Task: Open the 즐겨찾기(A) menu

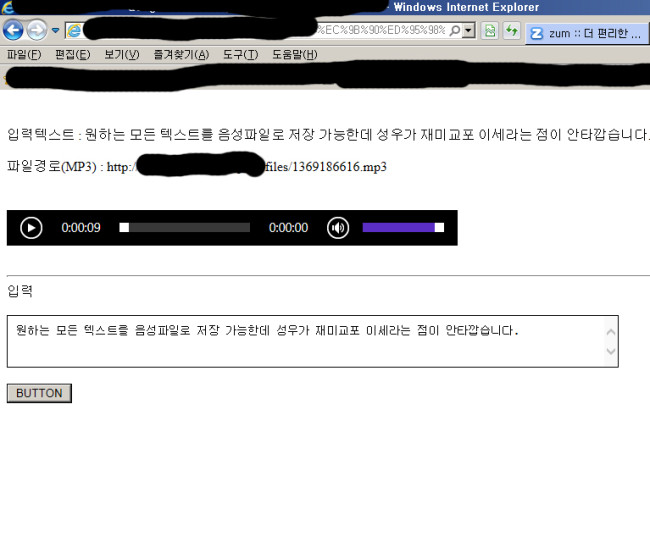Action: click(181, 54)
